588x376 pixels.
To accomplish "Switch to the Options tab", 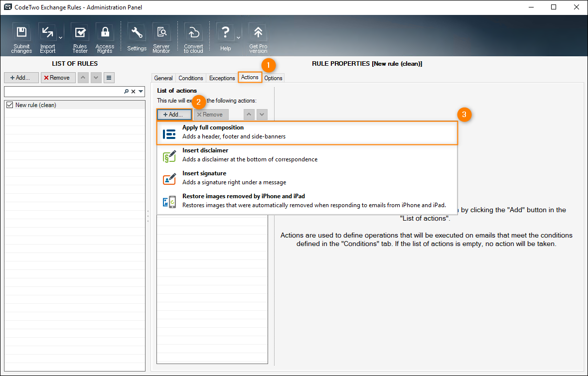I will tap(273, 78).
